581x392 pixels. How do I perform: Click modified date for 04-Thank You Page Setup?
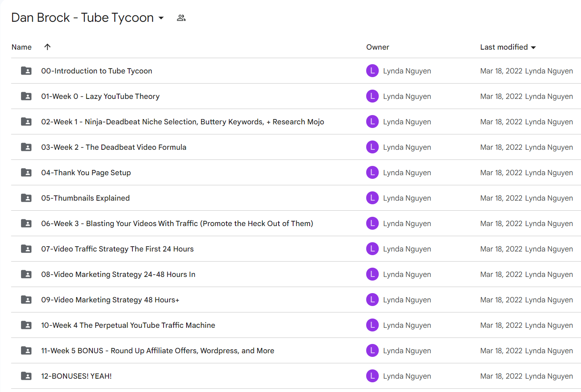[x=501, y=173]
